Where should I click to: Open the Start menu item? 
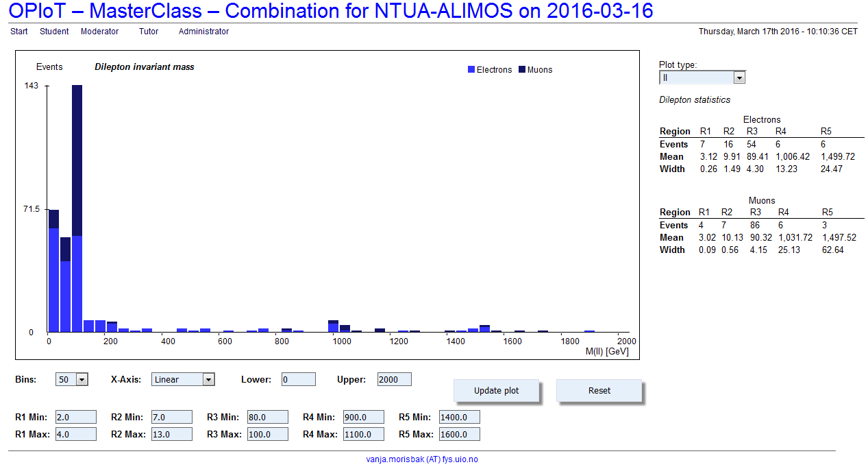click(19, 32)
